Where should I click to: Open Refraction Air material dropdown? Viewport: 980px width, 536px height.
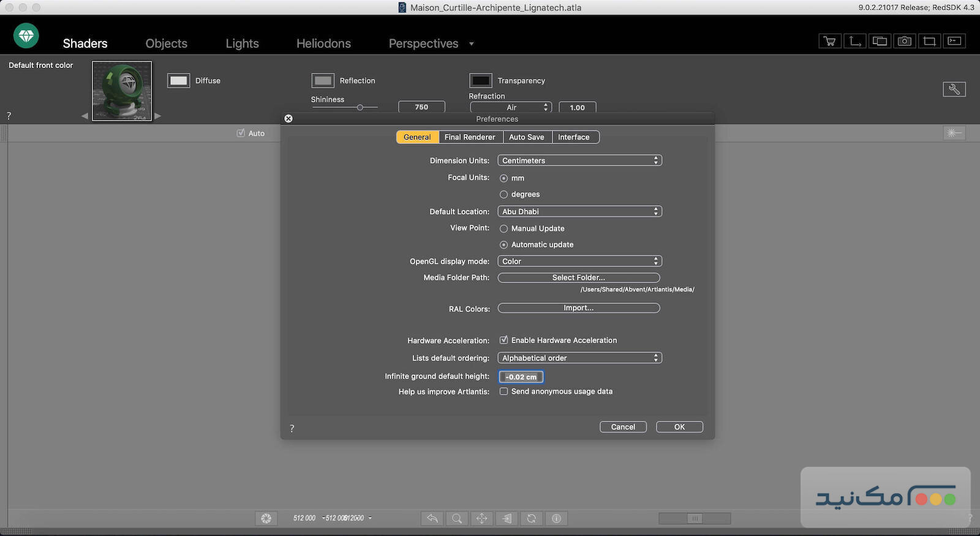coord(511,107)
